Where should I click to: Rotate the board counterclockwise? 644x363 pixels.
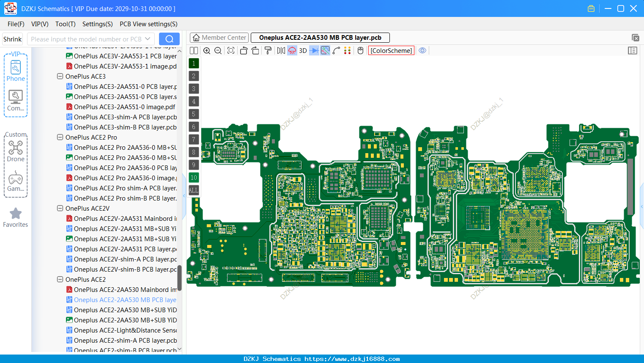click(x=244, y=51)
